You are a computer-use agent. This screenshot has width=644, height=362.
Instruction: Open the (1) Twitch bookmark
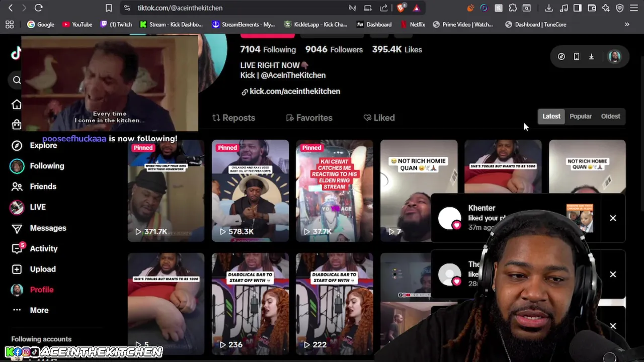(x=116, y=24)
